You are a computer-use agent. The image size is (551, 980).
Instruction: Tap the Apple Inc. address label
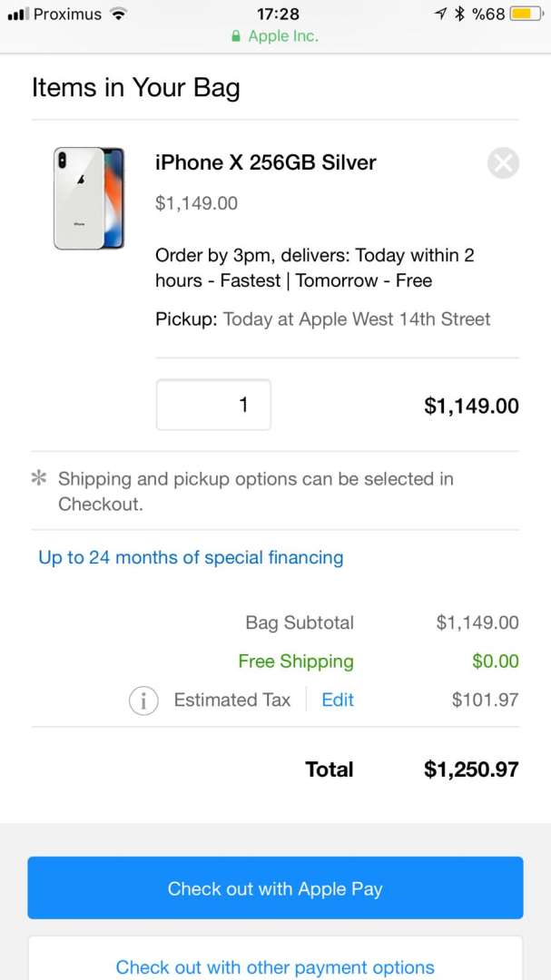pos(282,37)
